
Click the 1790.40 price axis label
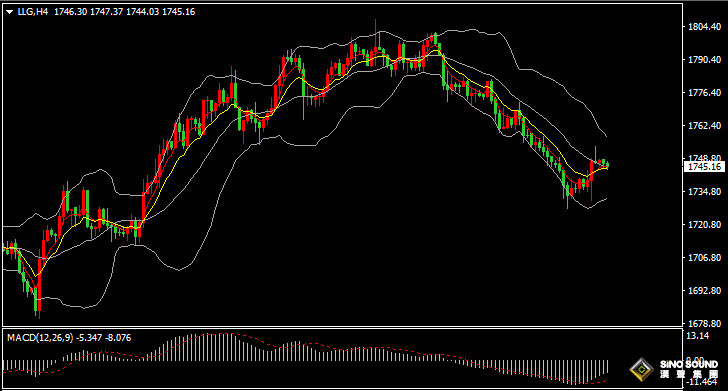[x=704, y=59]
